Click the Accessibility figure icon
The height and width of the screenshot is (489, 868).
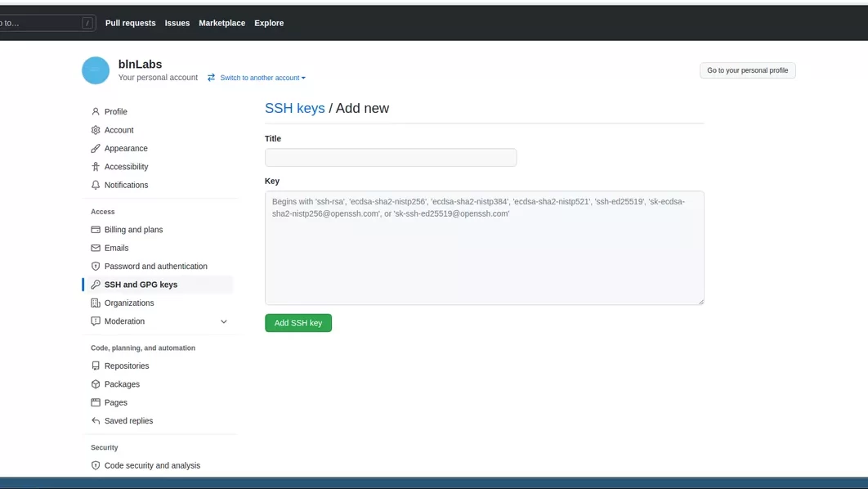95,166
